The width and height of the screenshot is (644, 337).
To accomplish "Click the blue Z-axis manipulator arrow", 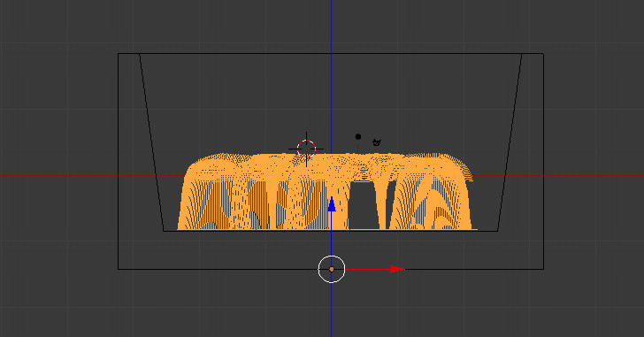I will (332, 204).
